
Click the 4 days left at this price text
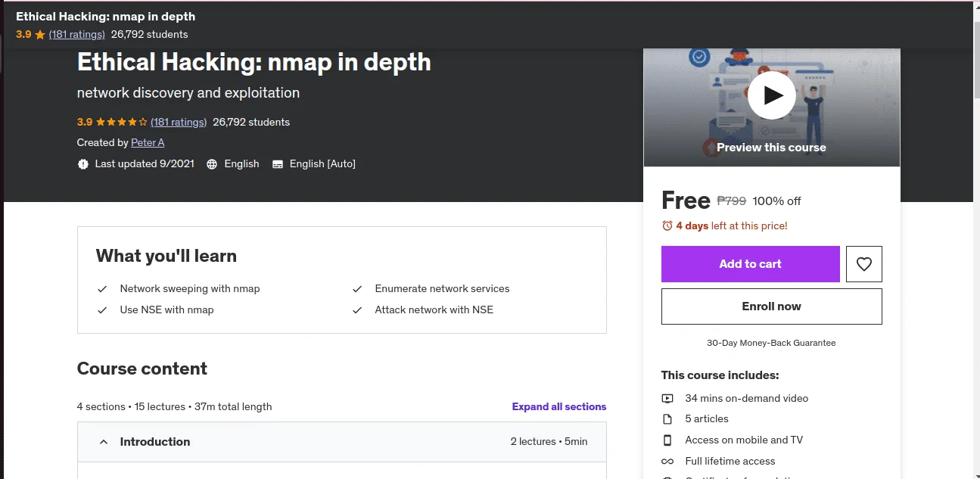[732, 226]
